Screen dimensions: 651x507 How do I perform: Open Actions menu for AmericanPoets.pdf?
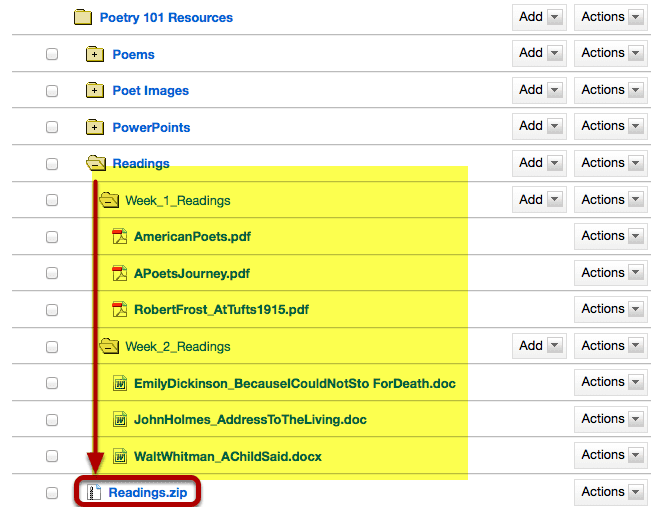coord(611,236)
